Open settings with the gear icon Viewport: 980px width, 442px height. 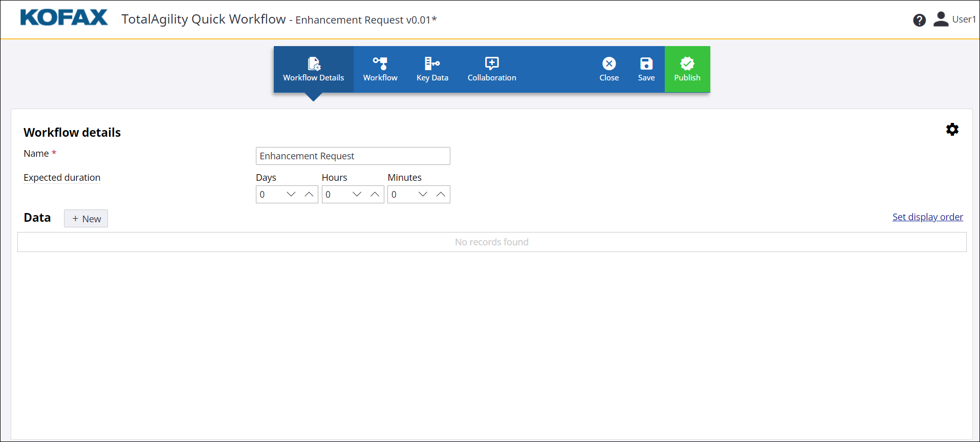pos(952,130)
